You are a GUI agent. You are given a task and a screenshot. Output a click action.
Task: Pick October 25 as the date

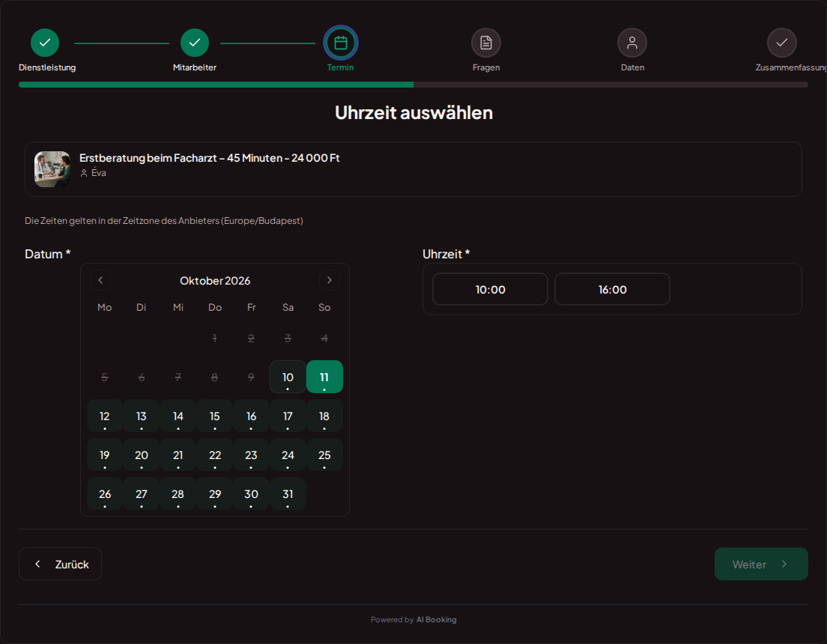(324, 455)
